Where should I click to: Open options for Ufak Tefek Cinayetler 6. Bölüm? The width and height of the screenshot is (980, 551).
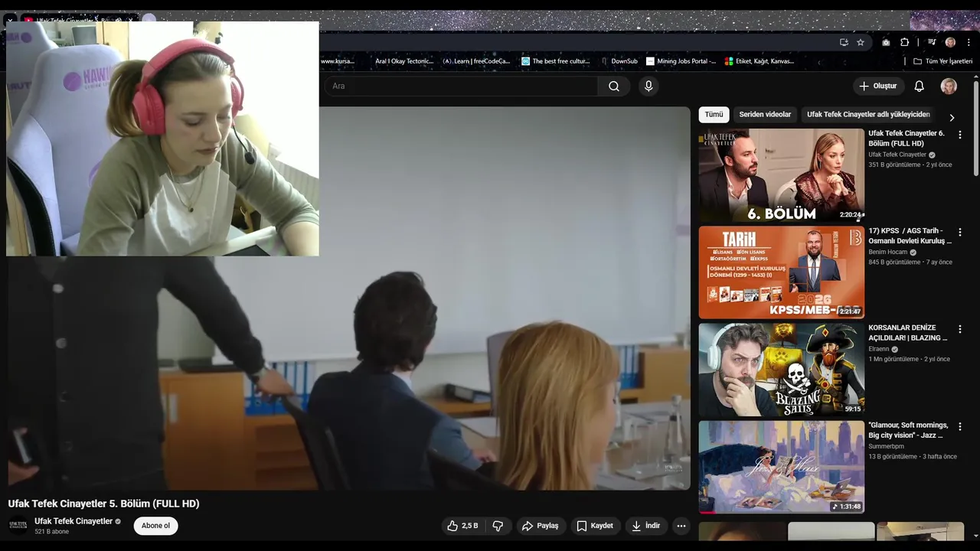(959, 135)
